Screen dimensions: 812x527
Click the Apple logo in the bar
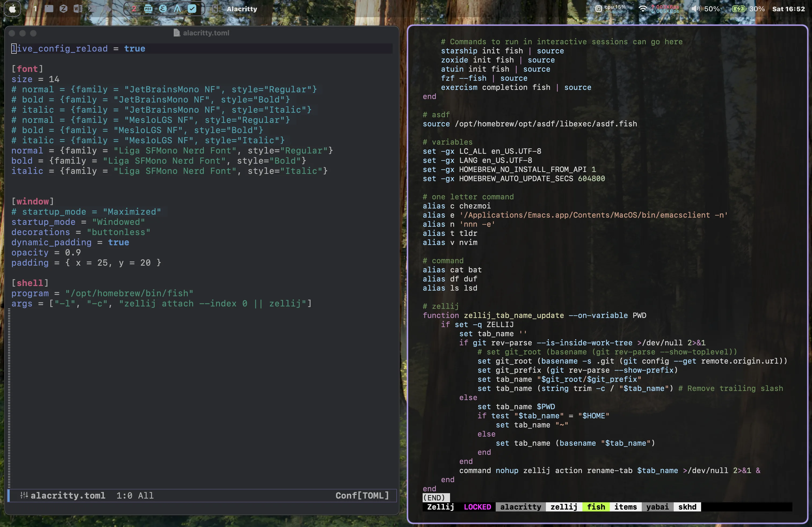click(x=12, y=9)
